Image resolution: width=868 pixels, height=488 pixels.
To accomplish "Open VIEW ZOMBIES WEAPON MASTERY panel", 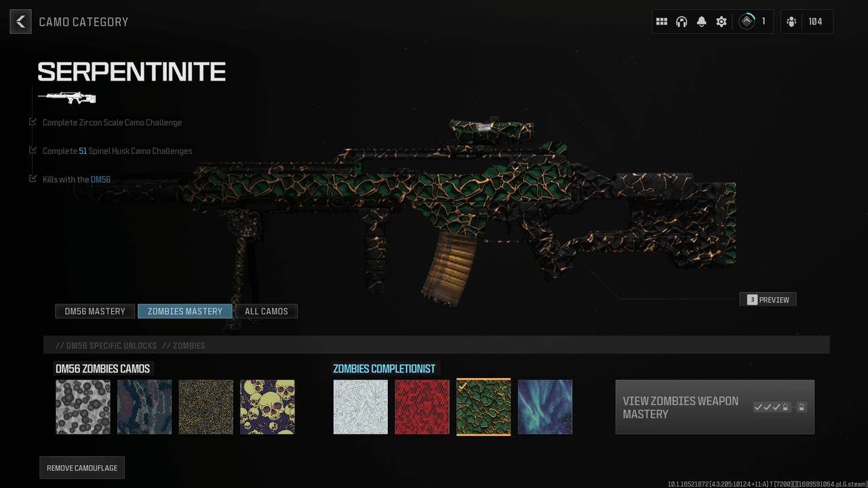I will (714, 407).
